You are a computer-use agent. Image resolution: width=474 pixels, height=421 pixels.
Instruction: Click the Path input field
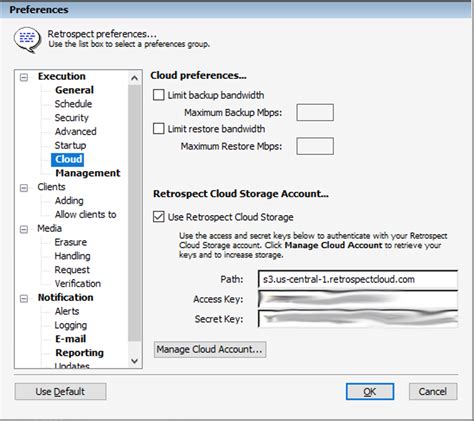[358, 279]
